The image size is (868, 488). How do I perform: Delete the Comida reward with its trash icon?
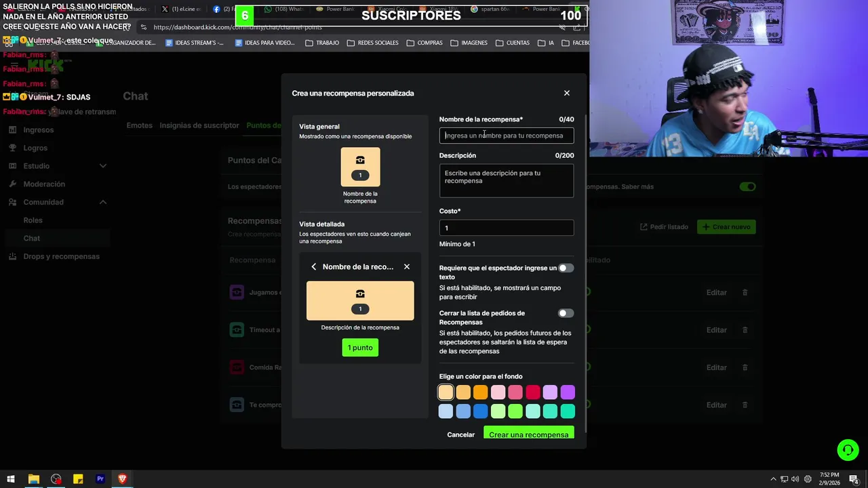[745, 367]
